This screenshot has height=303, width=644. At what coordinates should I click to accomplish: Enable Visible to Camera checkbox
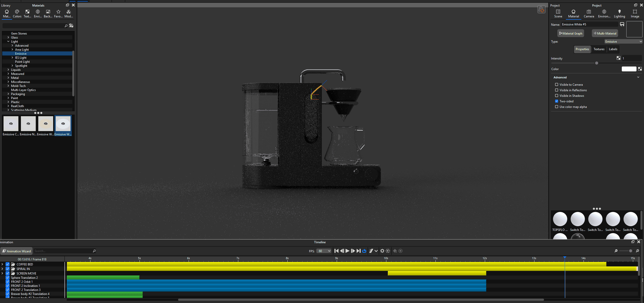click(556, 85)
